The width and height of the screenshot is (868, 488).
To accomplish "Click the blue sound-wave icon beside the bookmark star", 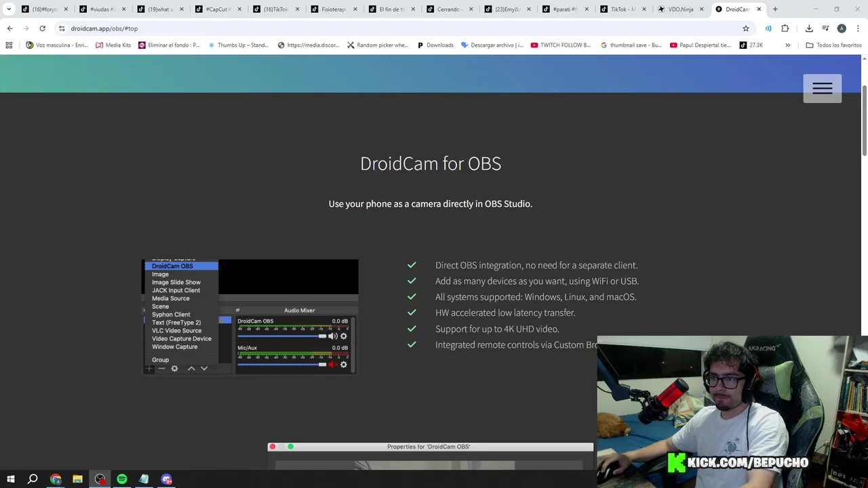I will click(768, 28).
